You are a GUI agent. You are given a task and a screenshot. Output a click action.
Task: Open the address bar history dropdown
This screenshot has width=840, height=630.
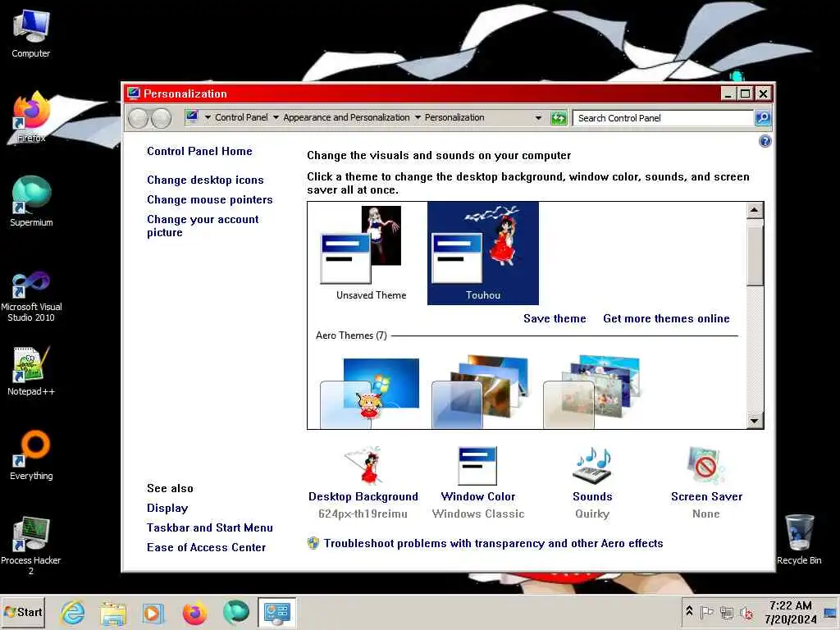click(538, 118)
